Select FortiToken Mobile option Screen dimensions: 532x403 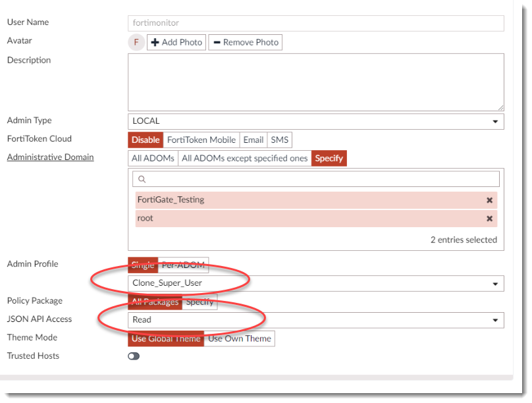coord(201,140)
